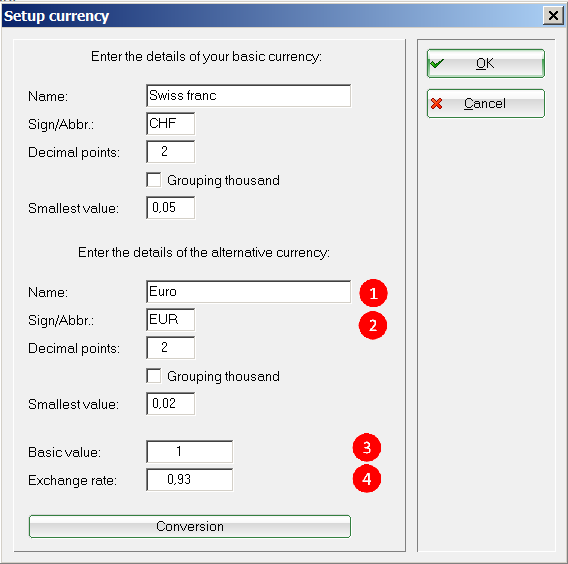Click red annotation marker number 1
568x564 pixels.
(373, 293)
